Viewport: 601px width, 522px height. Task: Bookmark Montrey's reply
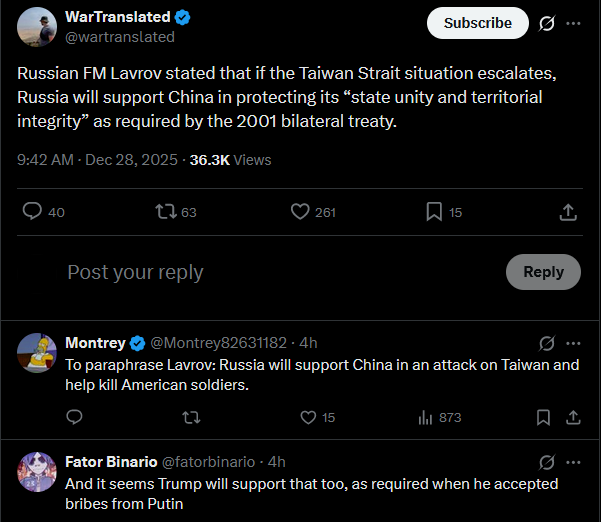click(x=543, y=417)
